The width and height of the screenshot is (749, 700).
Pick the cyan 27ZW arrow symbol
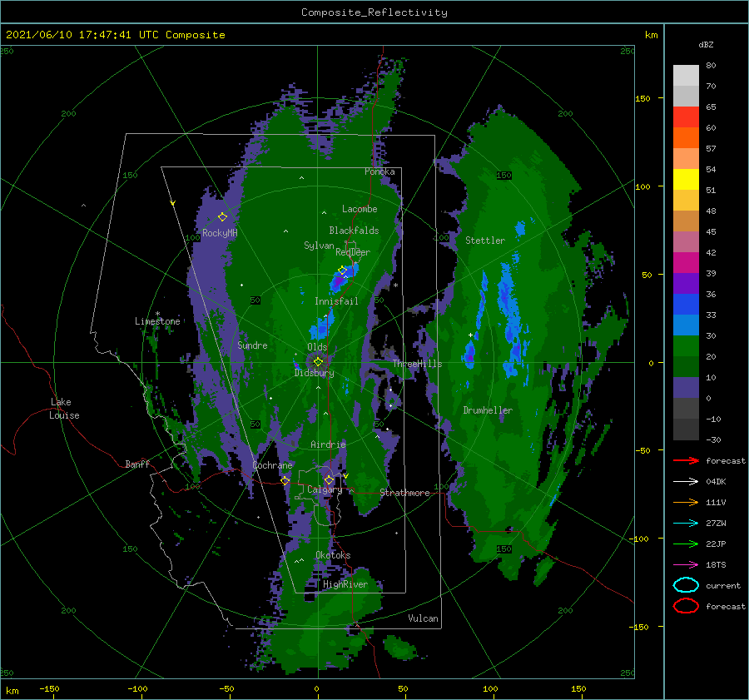tap(686, 524)
